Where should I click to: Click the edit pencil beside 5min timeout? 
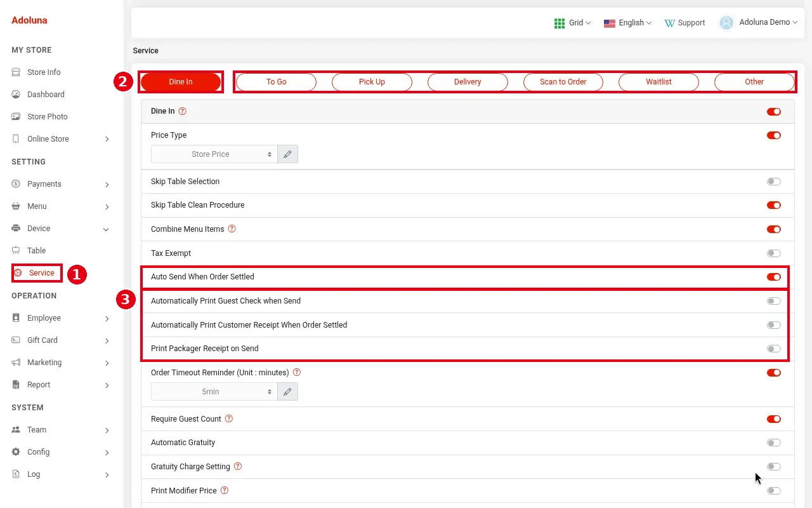point(287,392)
